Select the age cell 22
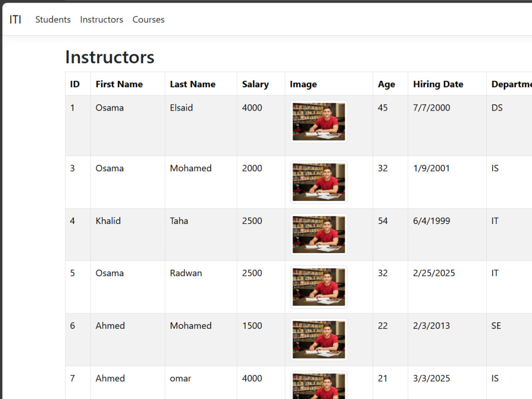Image resolution: width=532 pixels, height=399 pixels. (383, 326)
